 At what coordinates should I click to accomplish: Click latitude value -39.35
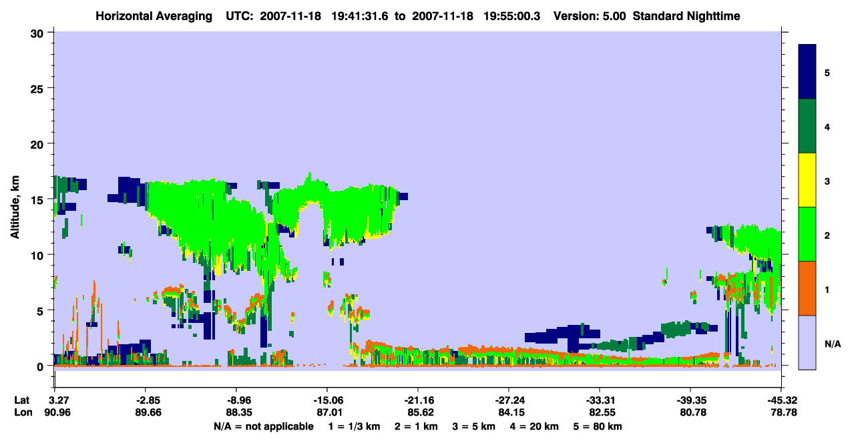690,400
